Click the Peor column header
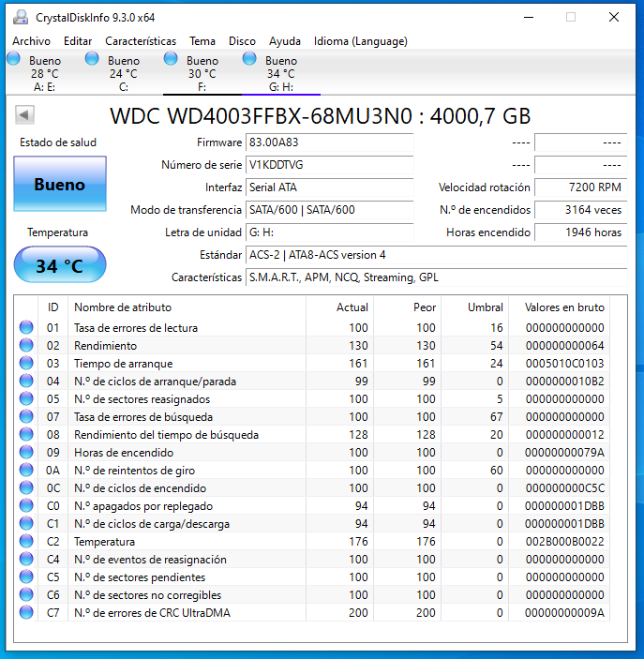The width and height of the screenshot is (644, 659). [408, 307]
